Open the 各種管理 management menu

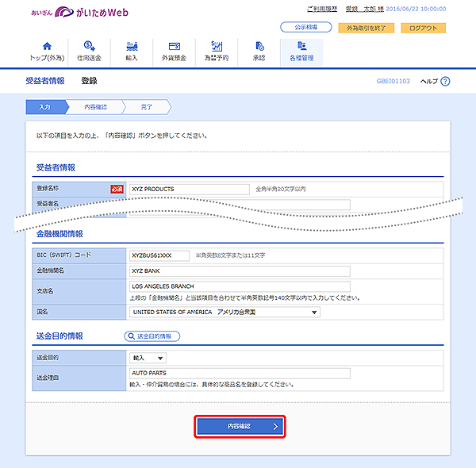pyautogui.click(x=301, y=52)
